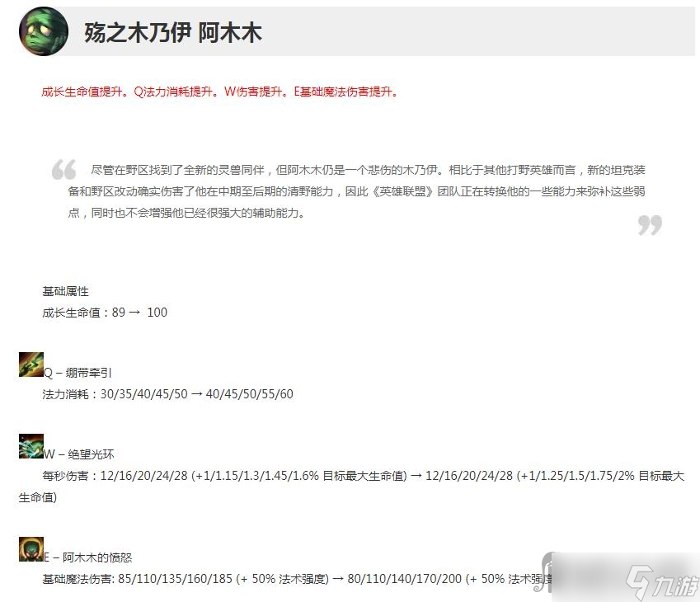This screenshot has height=602, width=700.
Task: Click Amumu's champion portrait icon
Action: coord(44,31)
